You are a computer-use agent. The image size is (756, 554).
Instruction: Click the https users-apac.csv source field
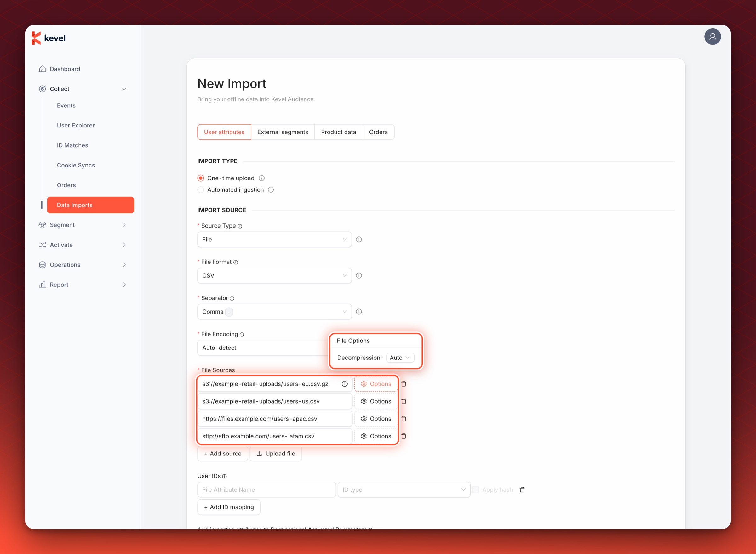click(x=275, y=419)
